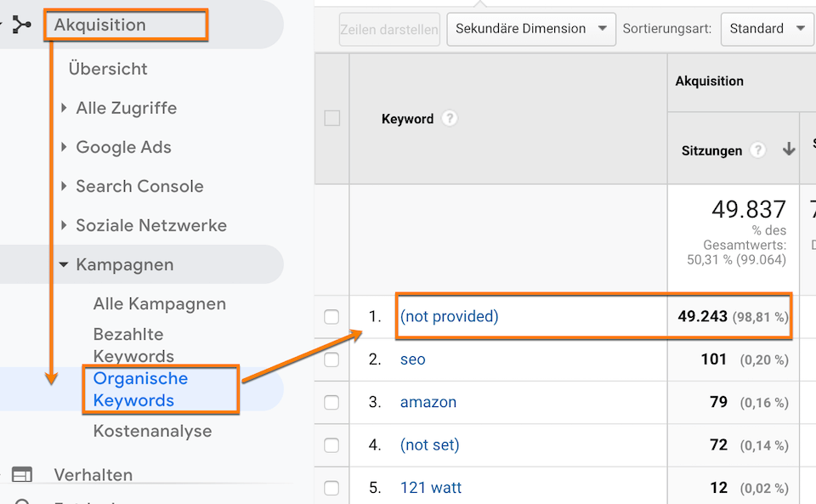Check the checkbox for the (not provided) row
The height and width of the screenshot is (504, 816).
331,316
